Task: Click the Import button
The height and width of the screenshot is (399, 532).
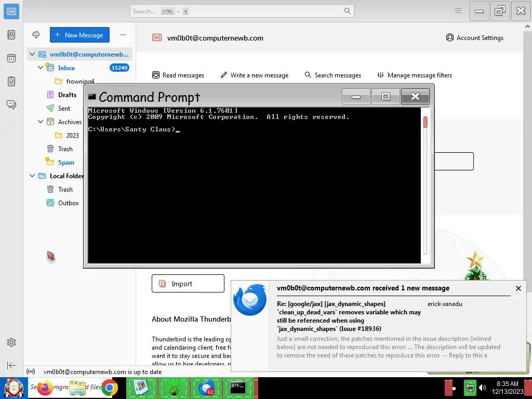Action: pos(188,284)
